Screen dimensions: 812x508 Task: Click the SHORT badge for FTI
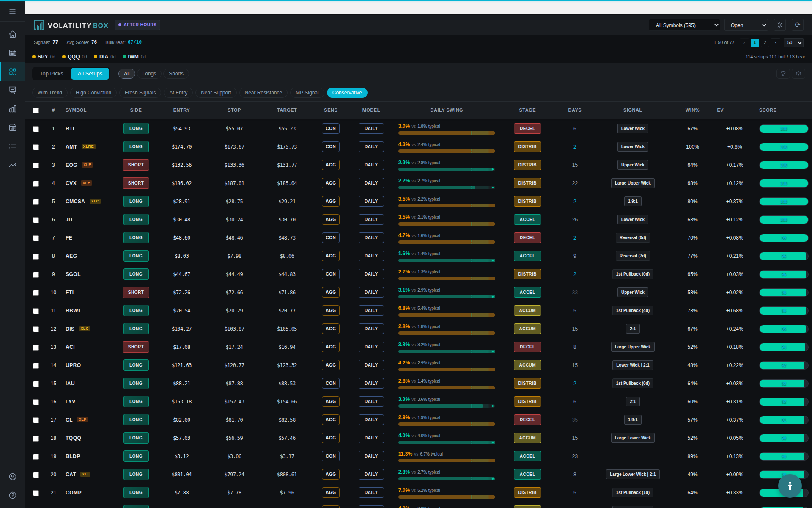(136, 293)
